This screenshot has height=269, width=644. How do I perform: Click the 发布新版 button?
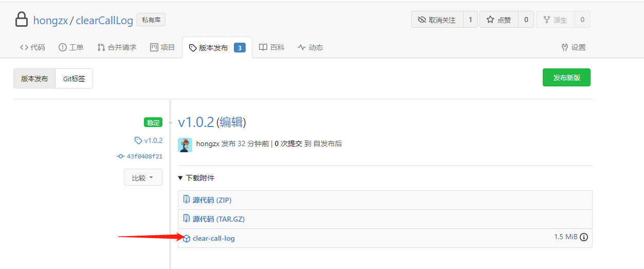(566, 78)
